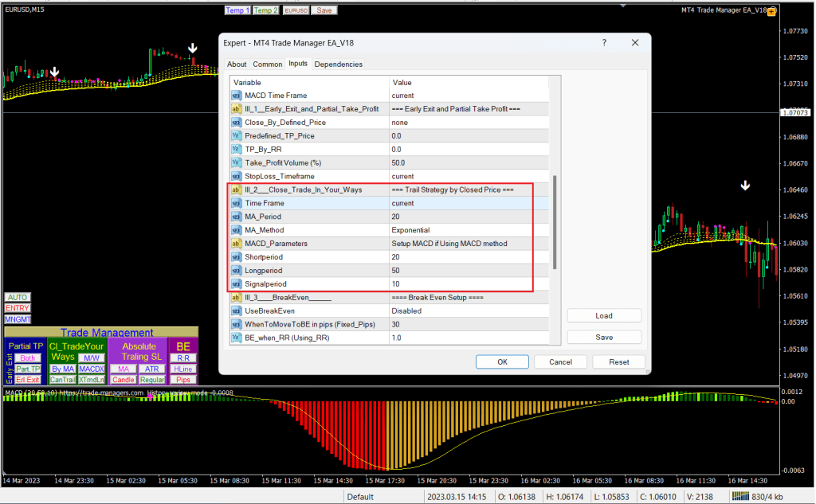The height and width of the screenshot is (504, 816).
Task: Click the icon beside Close_By_Defined_Price
Action: pyautogui.click(x=236, y=123)
